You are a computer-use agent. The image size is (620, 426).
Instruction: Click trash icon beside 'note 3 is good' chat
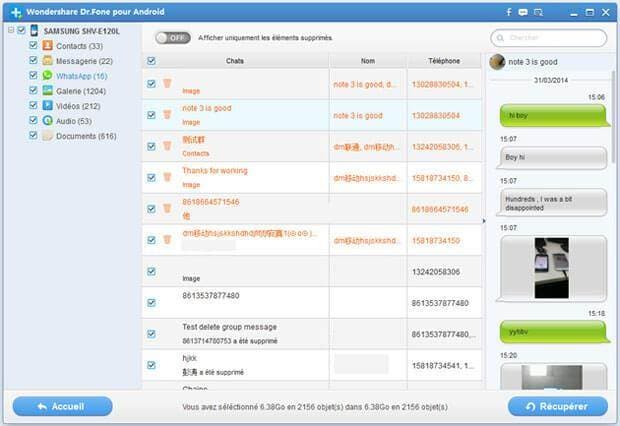click(x=167, y=115)
